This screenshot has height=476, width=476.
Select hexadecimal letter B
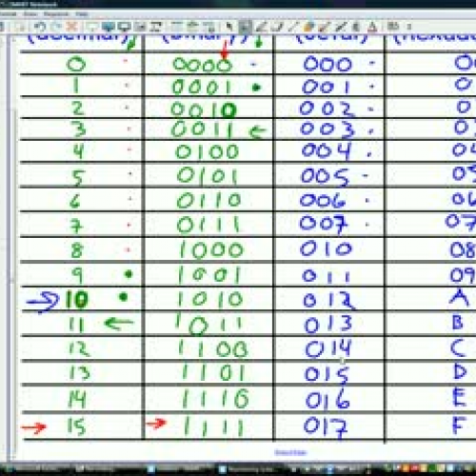(x=458, y=323)
